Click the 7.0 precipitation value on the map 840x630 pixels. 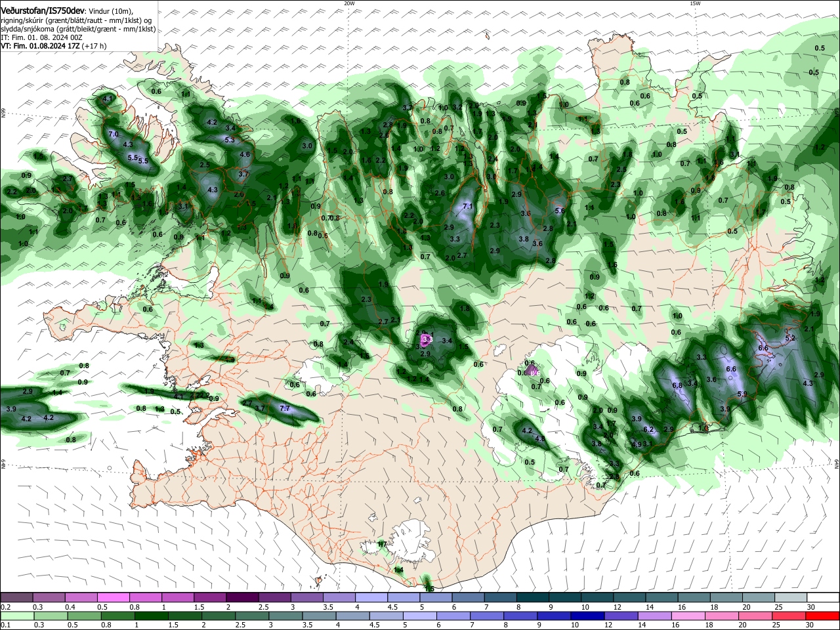point(113,135)
